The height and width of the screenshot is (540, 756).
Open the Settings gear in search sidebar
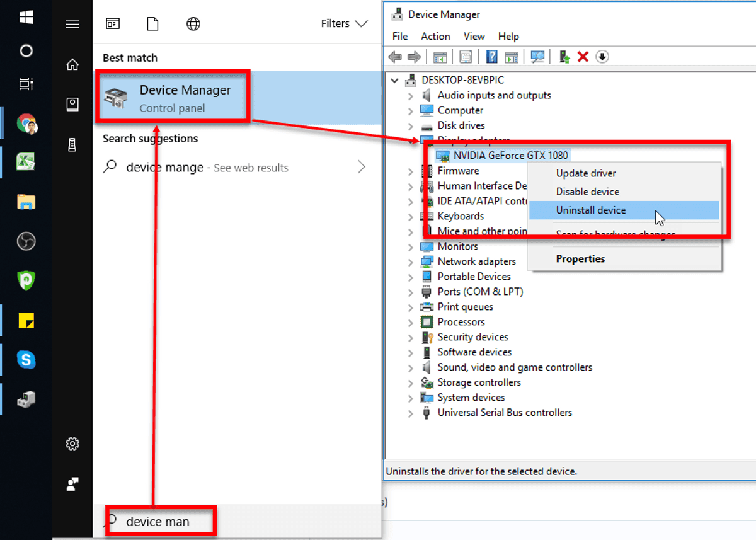[x=72, y=444]
